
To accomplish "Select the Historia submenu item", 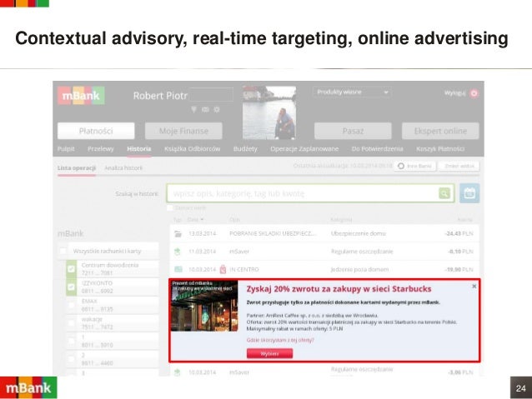I will (138, 149).
